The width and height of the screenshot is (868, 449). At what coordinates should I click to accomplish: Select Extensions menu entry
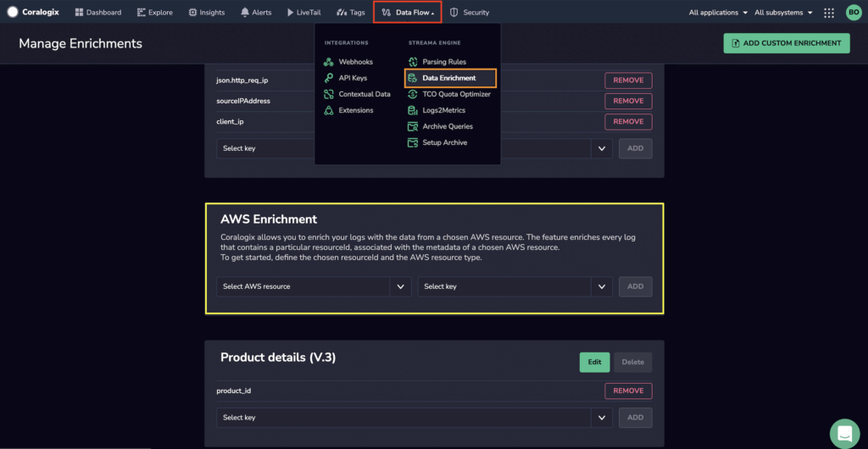pyautogui.click(x=348, y=110)
